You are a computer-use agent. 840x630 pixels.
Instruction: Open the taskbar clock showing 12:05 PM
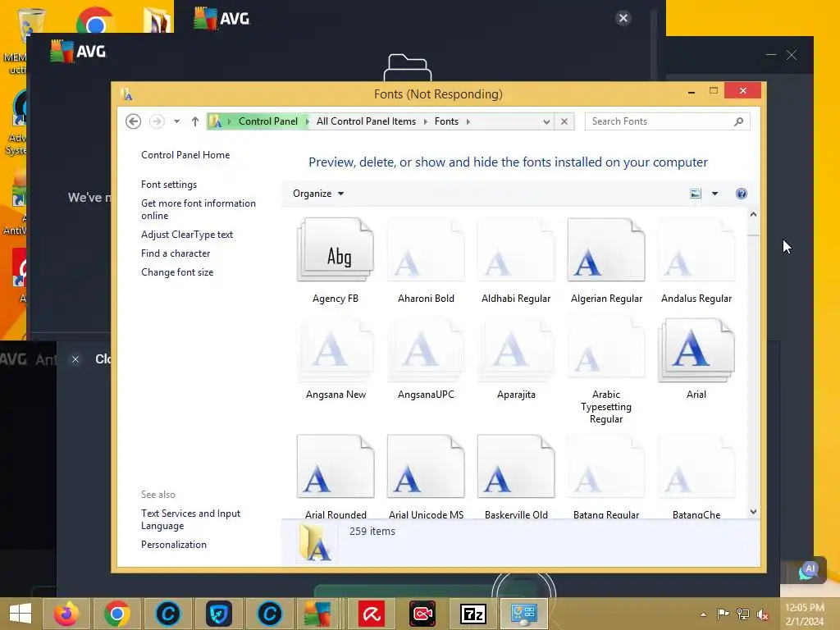pos(805,614)
